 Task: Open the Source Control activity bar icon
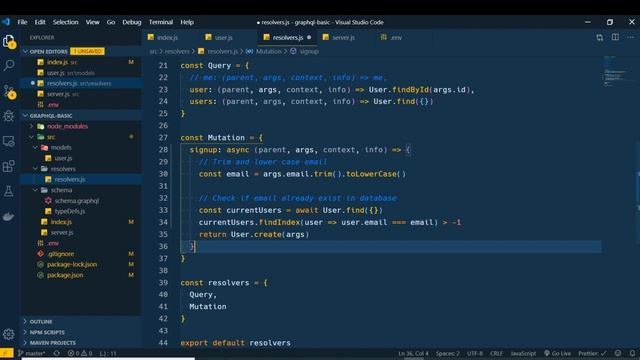[x=9, y=91]
